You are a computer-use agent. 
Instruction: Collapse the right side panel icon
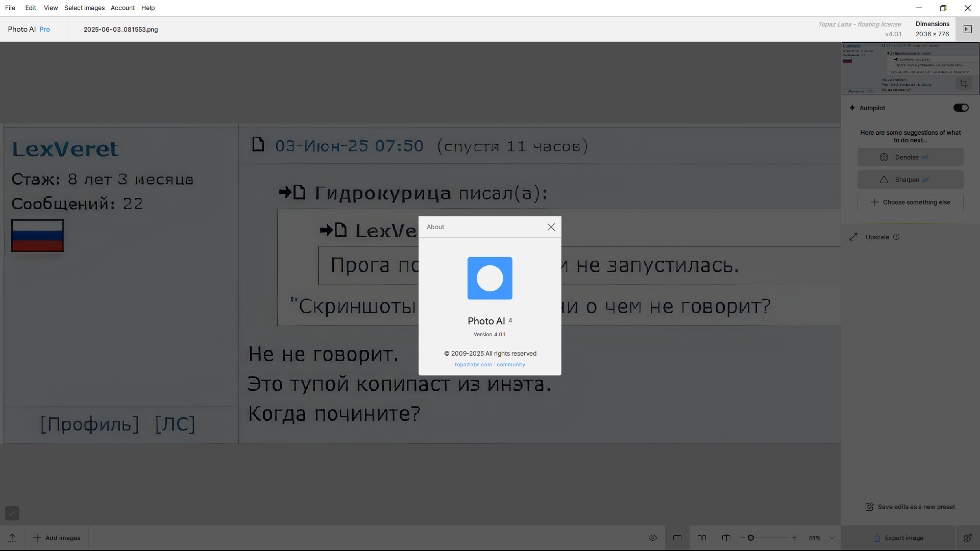tap(967, 29)
